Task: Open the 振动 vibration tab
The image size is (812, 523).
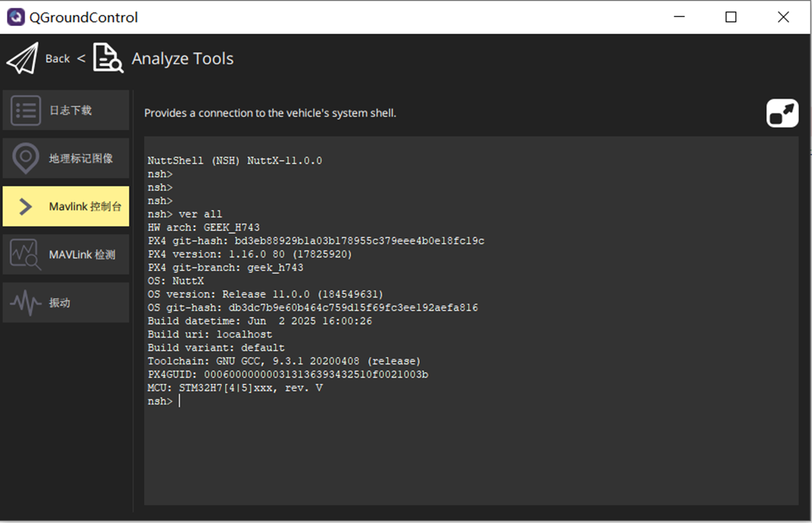Action: pos(66,303)
